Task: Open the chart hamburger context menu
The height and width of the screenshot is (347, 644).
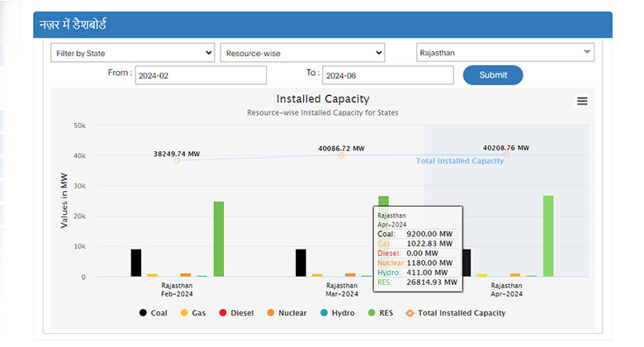Action: 582,101
